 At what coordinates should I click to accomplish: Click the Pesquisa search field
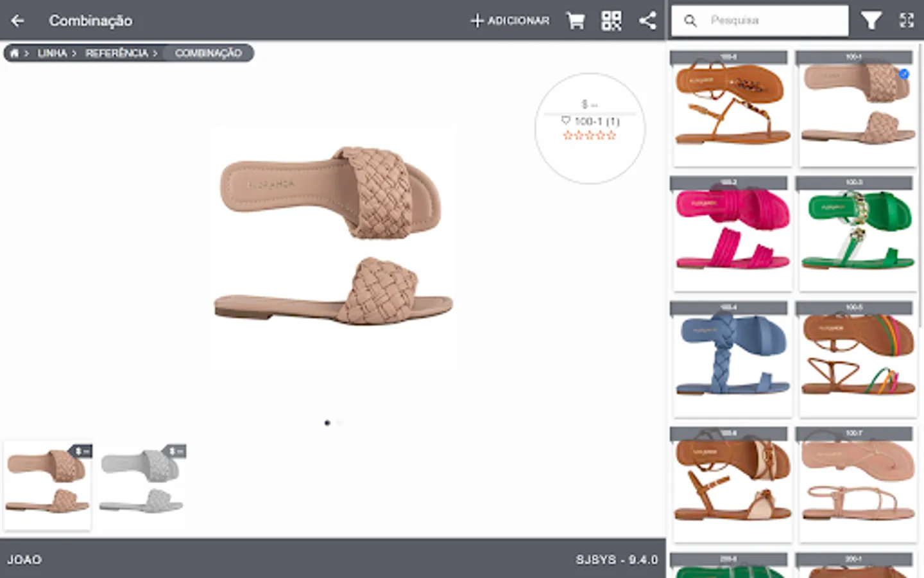760,21
